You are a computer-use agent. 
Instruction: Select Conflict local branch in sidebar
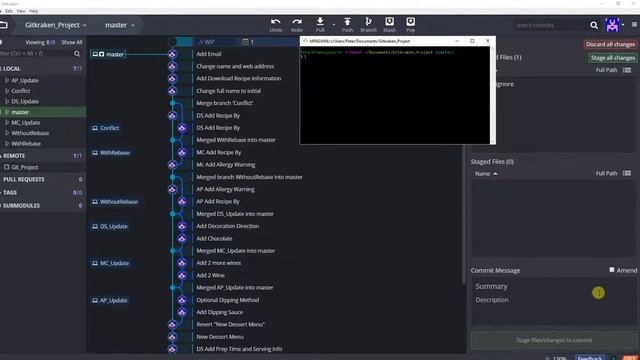coord(20,91)
